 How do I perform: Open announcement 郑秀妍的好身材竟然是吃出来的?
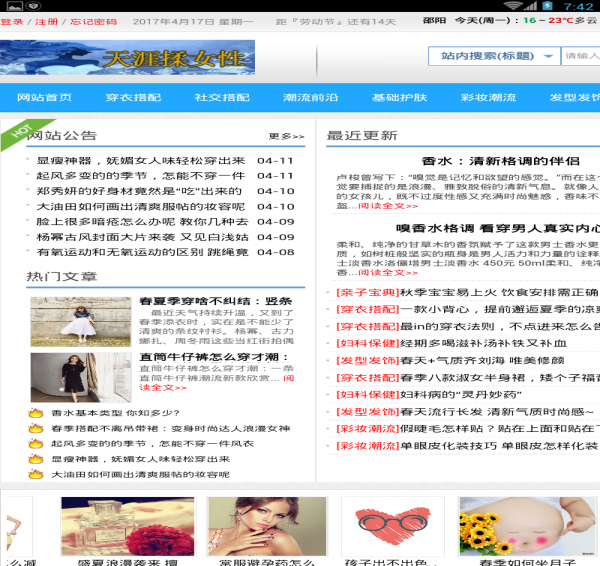pyautogui.click(x=139, y=191)
